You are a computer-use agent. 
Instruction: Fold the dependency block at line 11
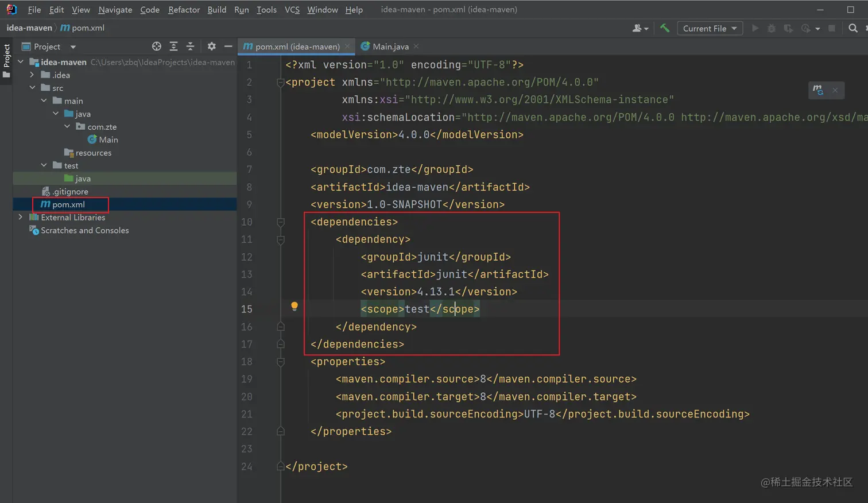pyautogui.click(x=281, y=239)
